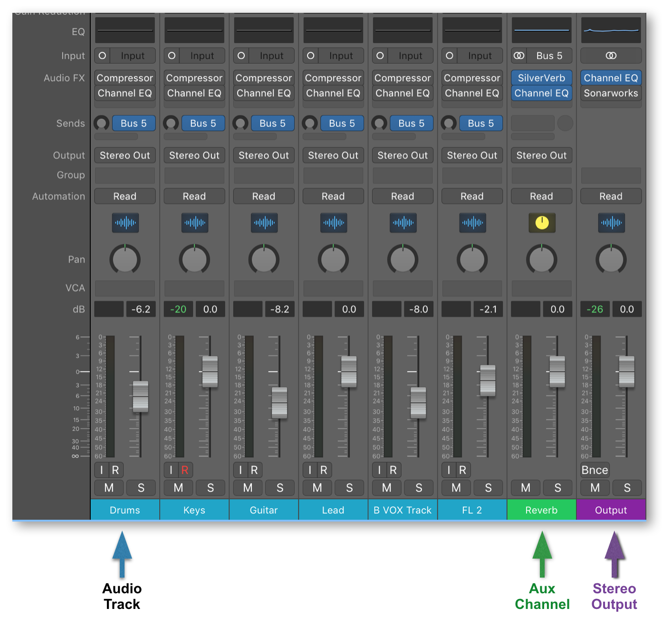The image size is (672, 627).
Task: Click the Bus 5 send knob on the Keys channel
Action: 171,123
